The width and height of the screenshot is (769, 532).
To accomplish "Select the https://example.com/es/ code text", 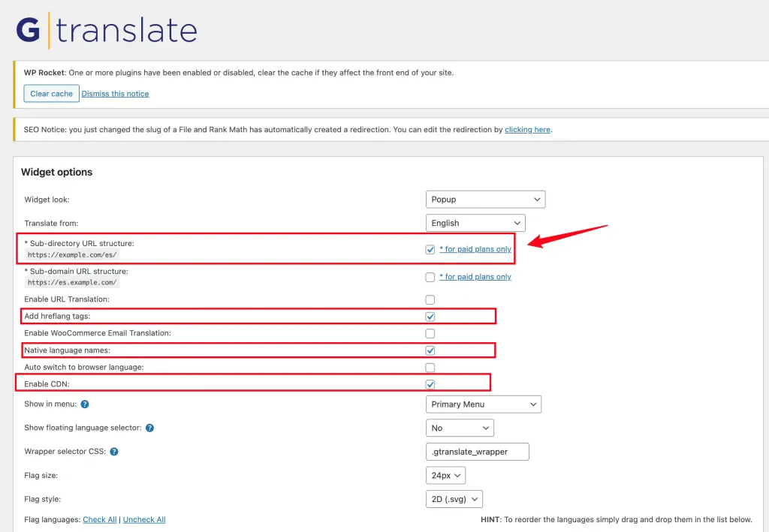I will (72, 254).
